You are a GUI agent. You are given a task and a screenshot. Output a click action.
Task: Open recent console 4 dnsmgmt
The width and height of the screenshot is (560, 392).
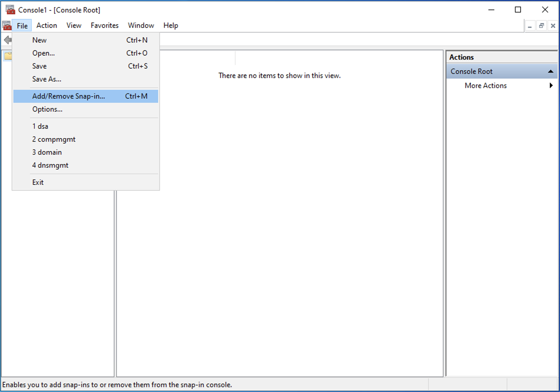[x=50, y=165]
